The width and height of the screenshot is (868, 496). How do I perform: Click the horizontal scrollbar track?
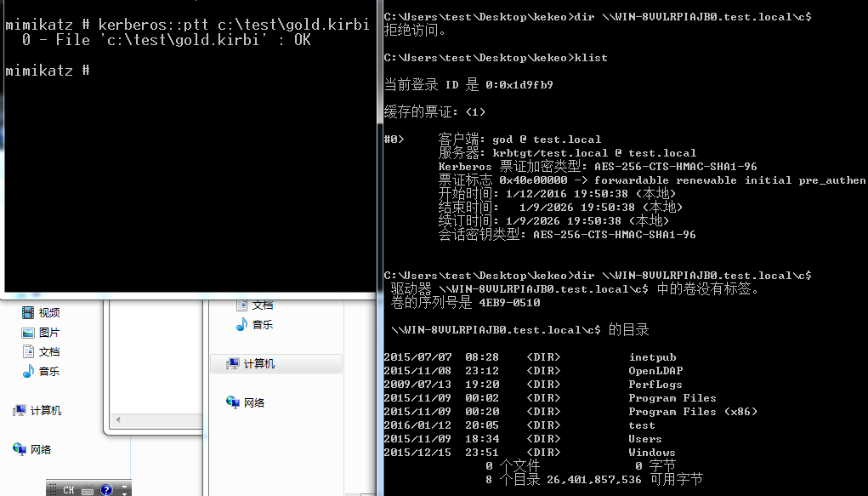[x=162, y=420]
